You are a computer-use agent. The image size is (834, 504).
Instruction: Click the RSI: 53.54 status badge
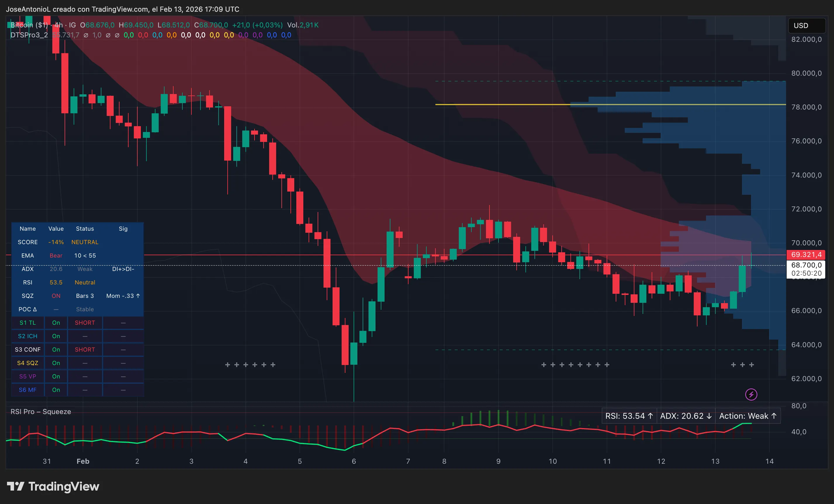(629, 416)
